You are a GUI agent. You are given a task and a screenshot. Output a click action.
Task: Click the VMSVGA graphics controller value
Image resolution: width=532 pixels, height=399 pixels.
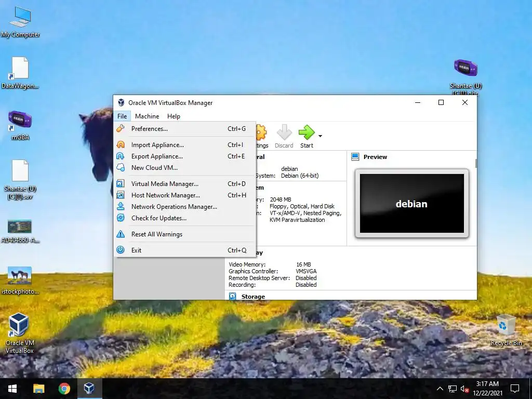tap(306, 271)
